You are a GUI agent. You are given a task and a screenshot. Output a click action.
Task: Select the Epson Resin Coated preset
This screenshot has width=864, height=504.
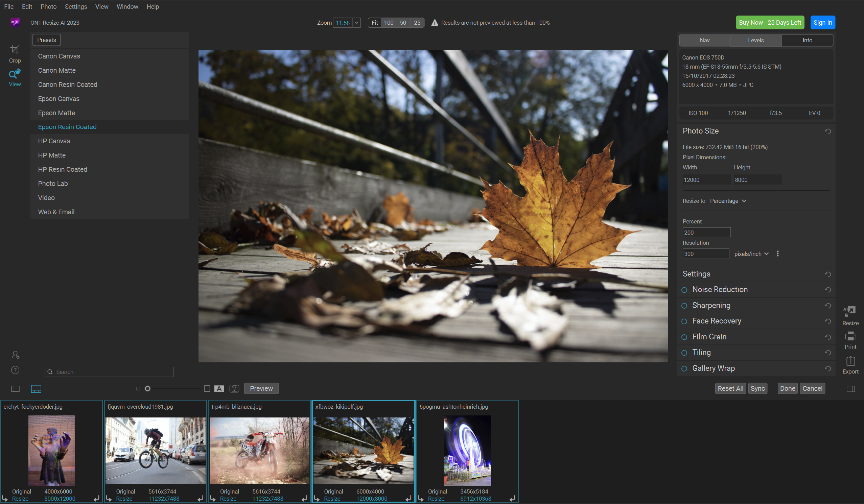coord(68,127)
